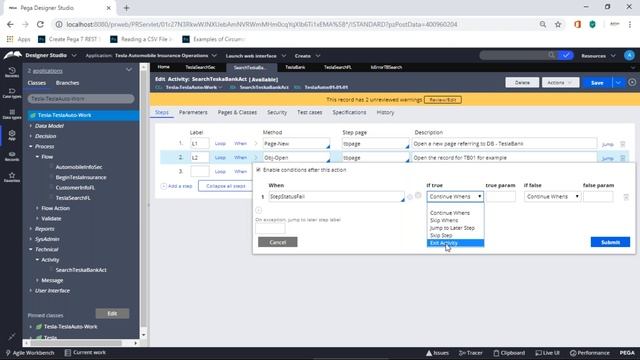Viewport: 640px width, 360px height.
Task: Open the Security tab
Action: pos(277,112)
